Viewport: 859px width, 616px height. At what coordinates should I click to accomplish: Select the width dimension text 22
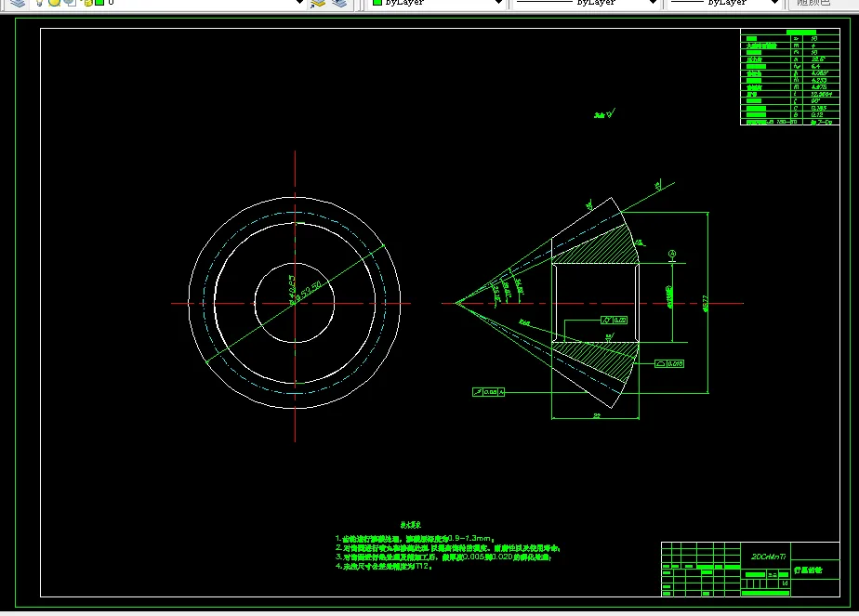point(597,415)
